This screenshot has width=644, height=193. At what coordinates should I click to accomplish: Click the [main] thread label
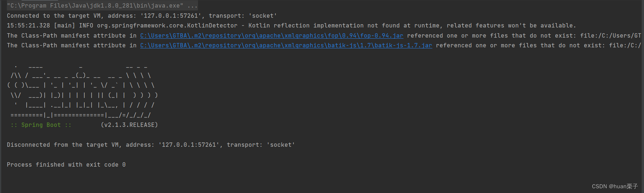click(65, 25)
